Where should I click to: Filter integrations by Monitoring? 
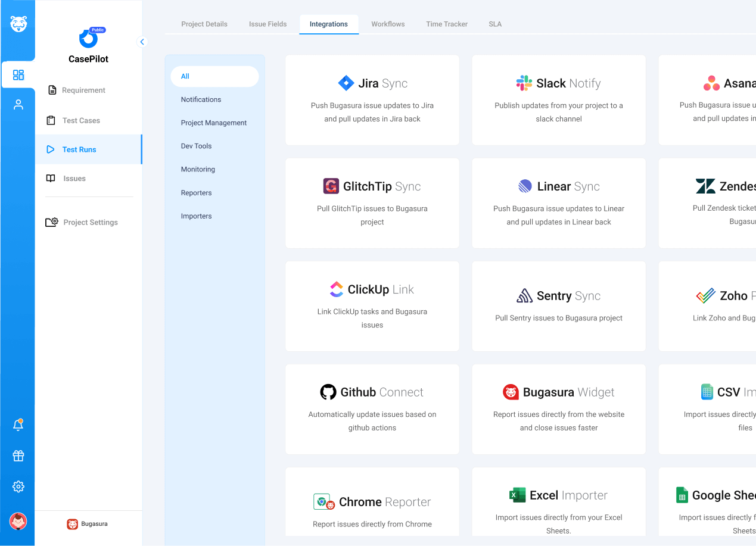pos(198,169)
